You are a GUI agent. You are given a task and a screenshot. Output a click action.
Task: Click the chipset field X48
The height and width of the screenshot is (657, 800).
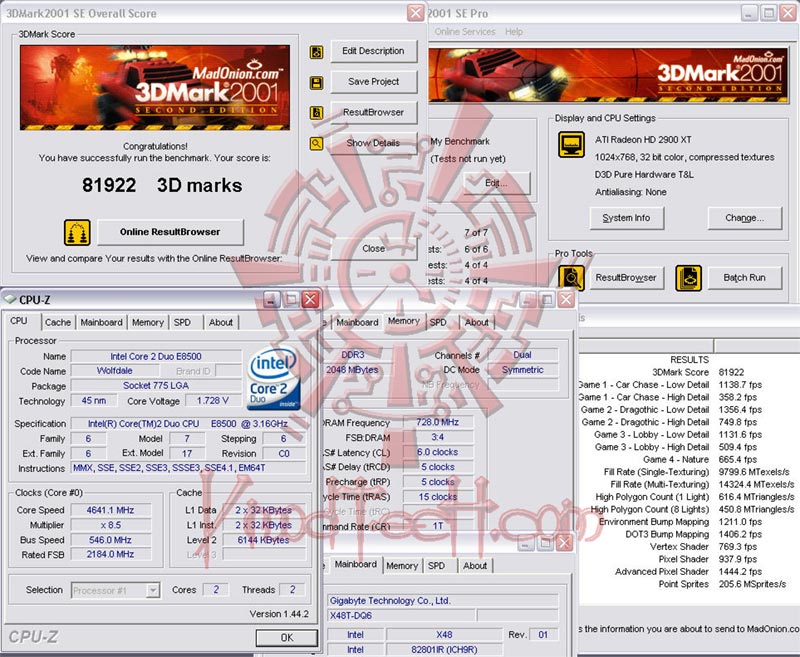coord(444,635)
